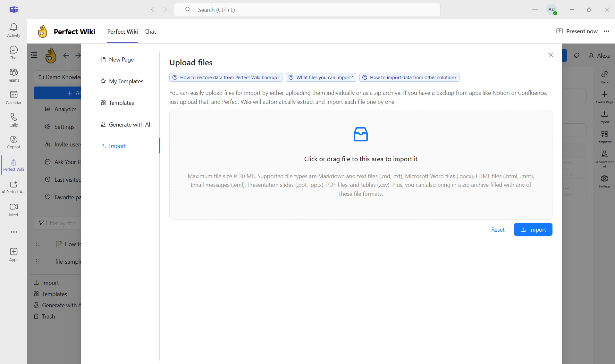Open the Trash section

48,316
